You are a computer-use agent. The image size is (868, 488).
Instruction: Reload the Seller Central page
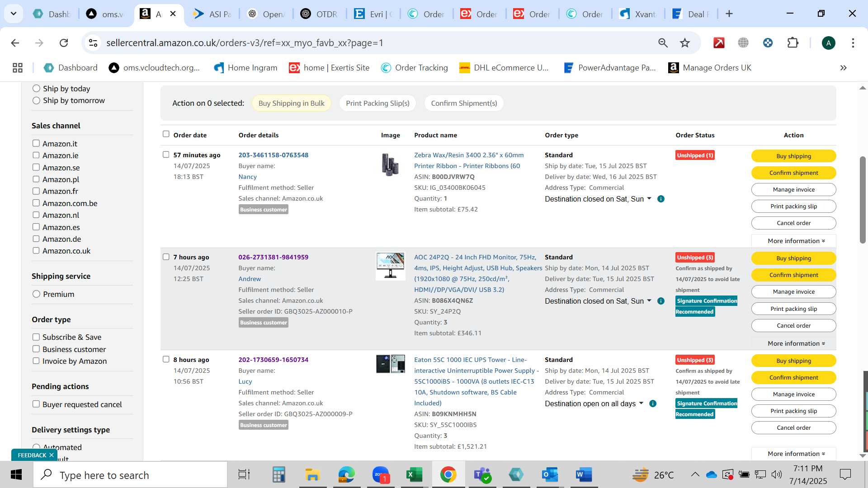64,43
